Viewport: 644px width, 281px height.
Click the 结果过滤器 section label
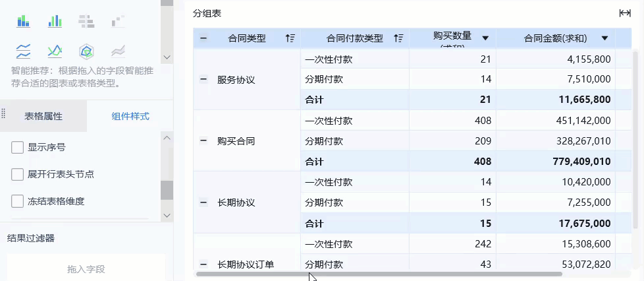[x=31, y=238]
